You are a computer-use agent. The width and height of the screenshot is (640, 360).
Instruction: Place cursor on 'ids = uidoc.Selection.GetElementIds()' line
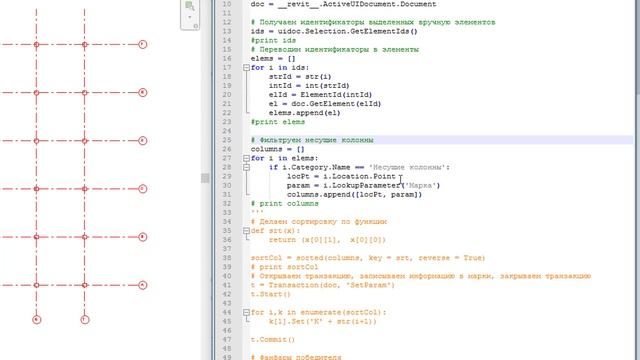pos(334,31)
